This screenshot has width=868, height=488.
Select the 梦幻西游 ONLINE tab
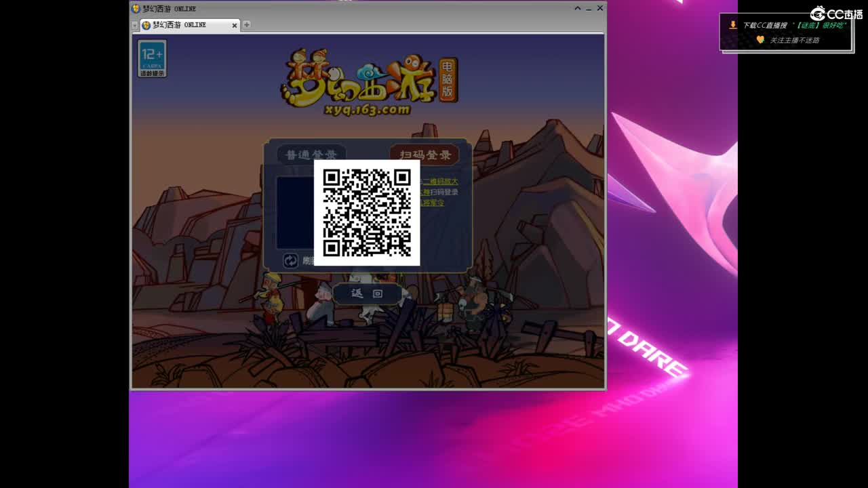(189, 25)
